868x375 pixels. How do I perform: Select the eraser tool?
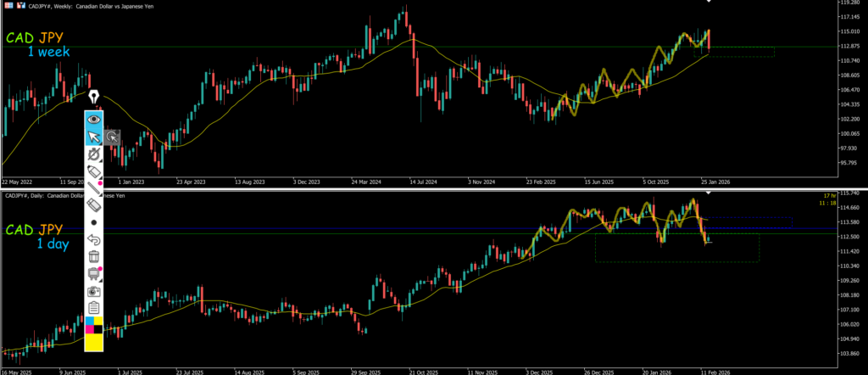pos(94,204)
